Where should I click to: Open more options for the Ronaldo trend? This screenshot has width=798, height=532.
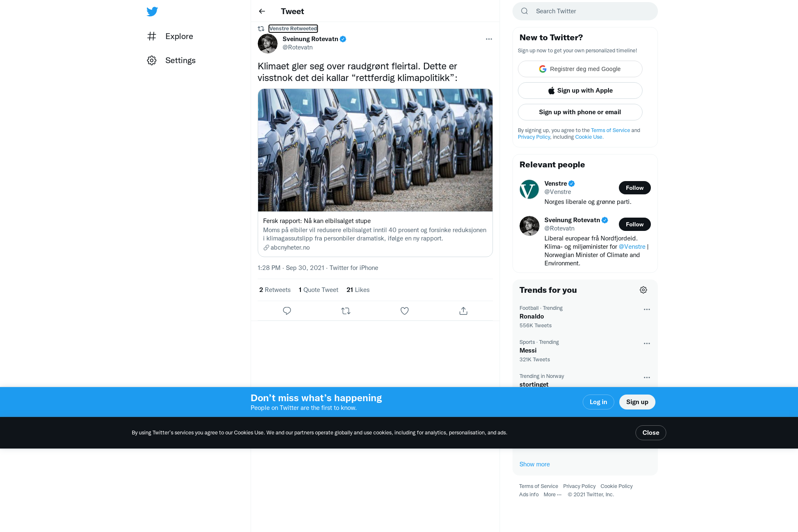(647, 309)
